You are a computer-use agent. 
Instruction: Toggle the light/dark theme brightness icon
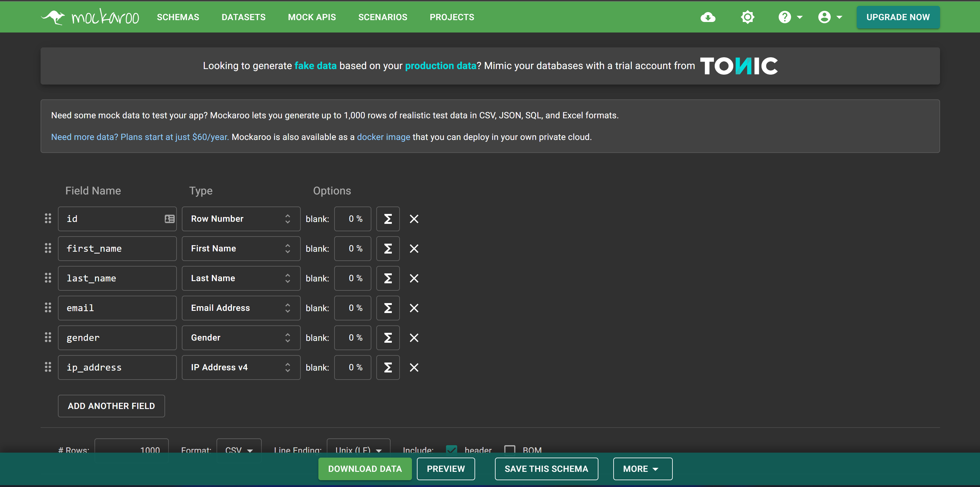pos(747,17)
